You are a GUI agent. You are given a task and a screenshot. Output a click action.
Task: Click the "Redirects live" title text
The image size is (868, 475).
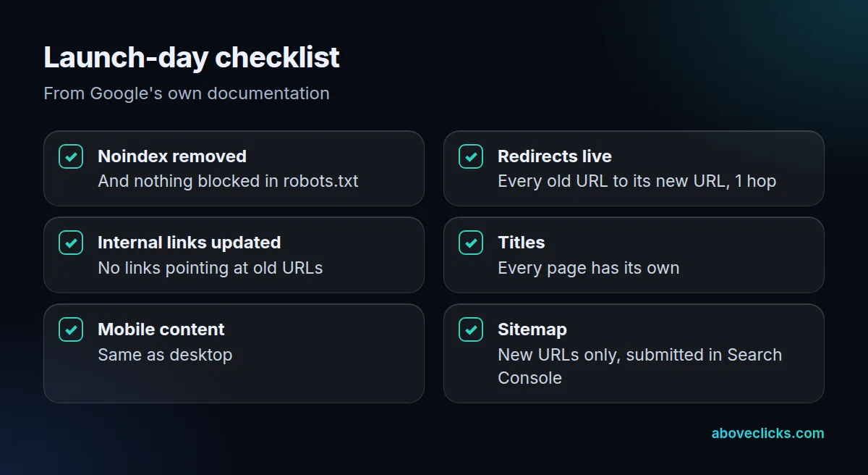pos(555,156)
